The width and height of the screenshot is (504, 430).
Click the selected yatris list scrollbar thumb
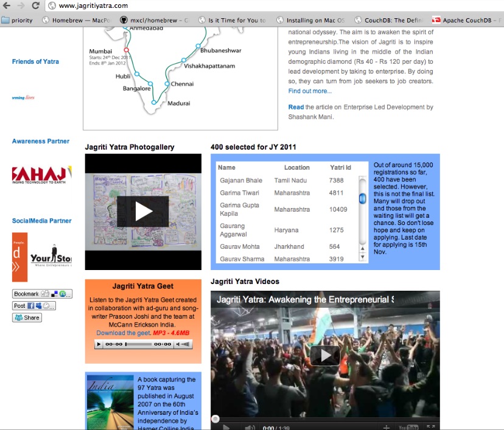pyautogui.click(x=362, y=199)
